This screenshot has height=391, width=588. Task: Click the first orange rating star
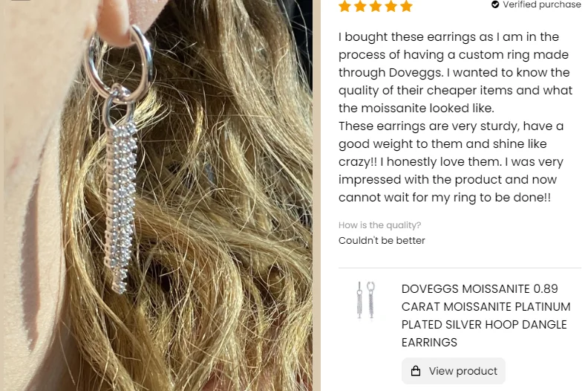(344, 6)
